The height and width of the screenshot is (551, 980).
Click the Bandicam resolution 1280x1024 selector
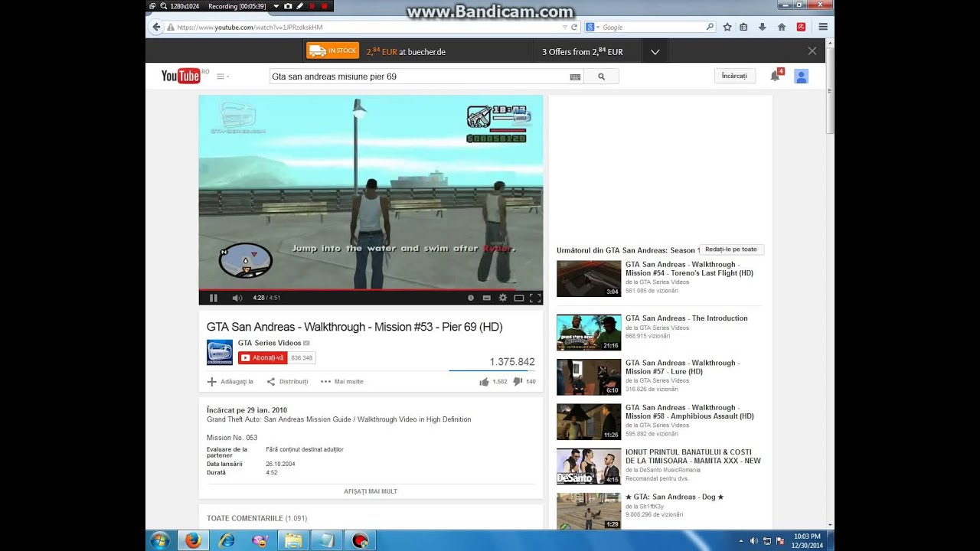tap(185, 6)
